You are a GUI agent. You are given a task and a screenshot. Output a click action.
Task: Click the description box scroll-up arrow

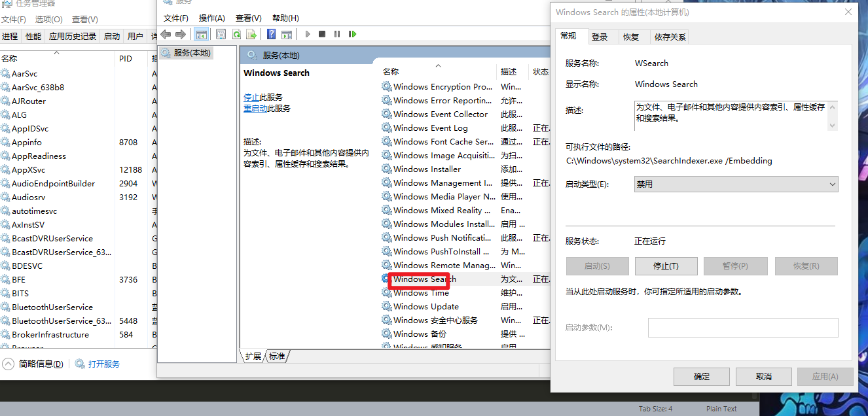[833, 107]
